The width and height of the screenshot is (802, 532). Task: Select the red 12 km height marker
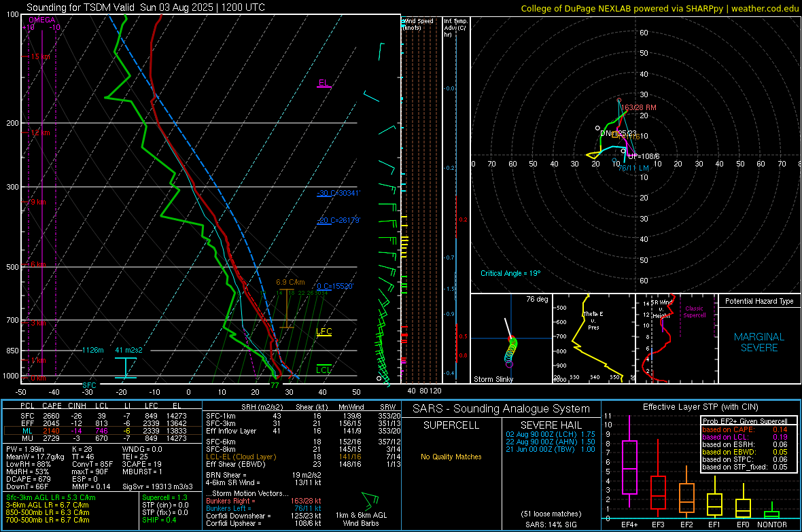(40, 132)
